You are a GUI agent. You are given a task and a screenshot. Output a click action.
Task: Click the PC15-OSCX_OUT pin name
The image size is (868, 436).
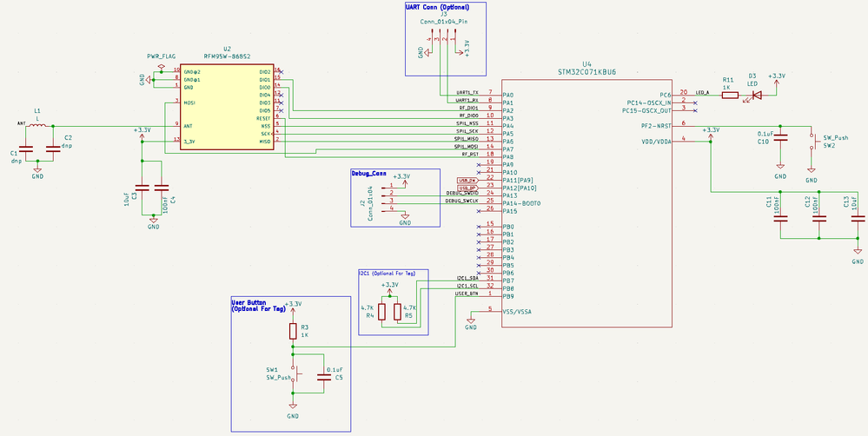pos(646,110)
